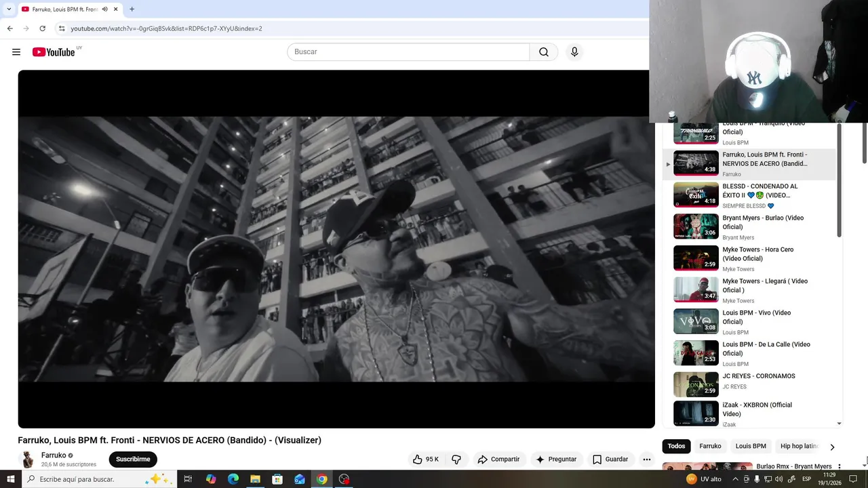Open Task View on taskbar
868x488 pixels.
click(x=188, y=479)
